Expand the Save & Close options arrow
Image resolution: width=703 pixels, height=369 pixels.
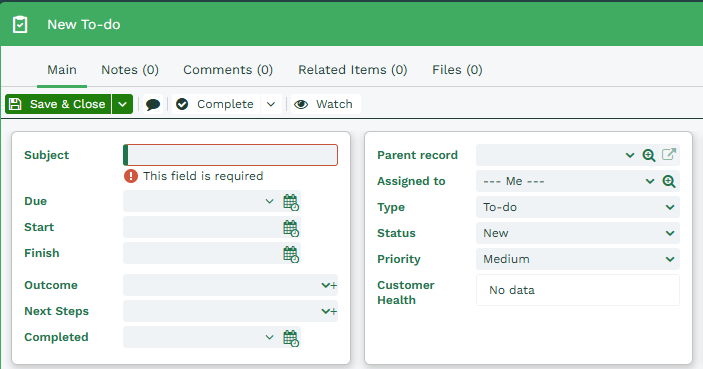pos(122,104)
